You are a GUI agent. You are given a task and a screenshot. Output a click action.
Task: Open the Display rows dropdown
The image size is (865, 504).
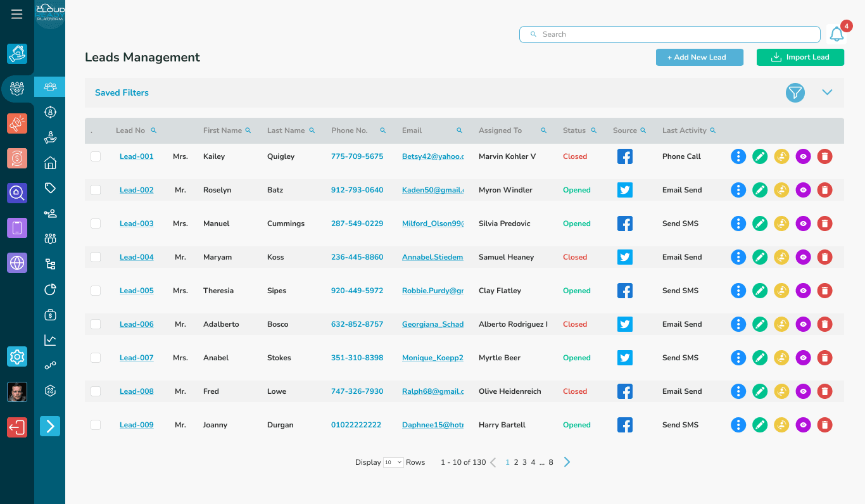point(393,462)
